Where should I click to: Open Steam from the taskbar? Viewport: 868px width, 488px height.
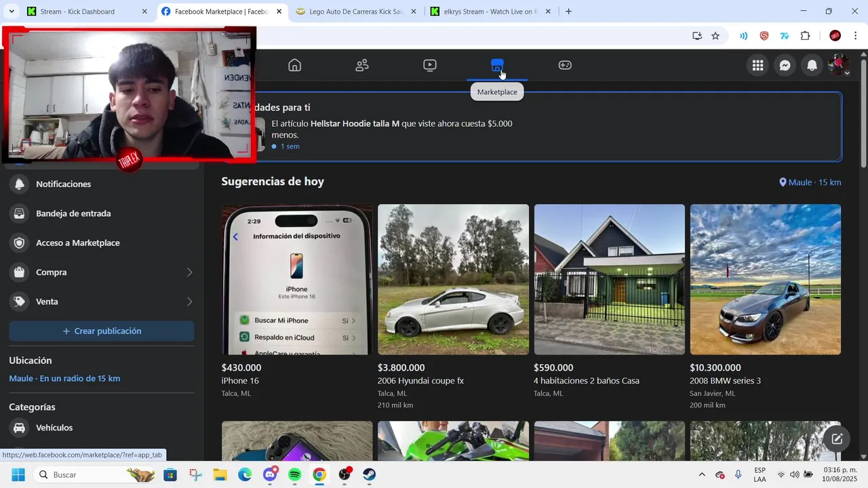(369, 474)
